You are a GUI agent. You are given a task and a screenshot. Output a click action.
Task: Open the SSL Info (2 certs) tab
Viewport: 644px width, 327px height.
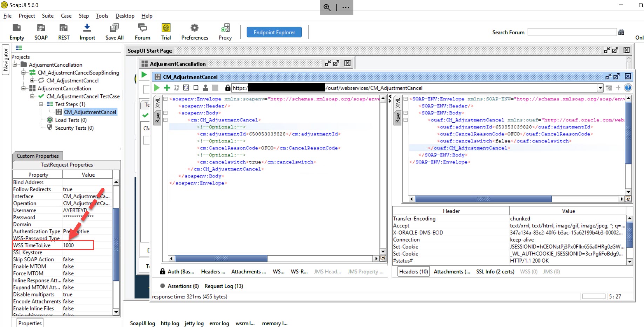tap(495, 272)
